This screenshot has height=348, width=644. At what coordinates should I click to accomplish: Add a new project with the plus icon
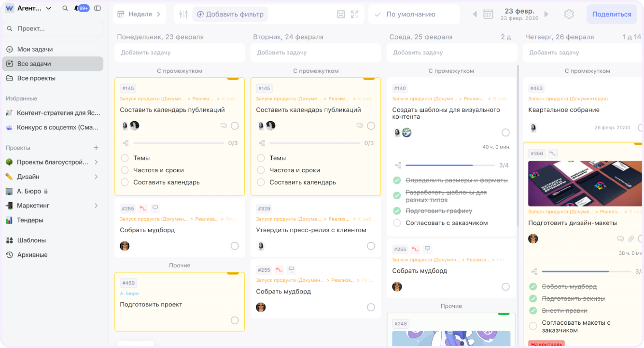tap(96, 148)
